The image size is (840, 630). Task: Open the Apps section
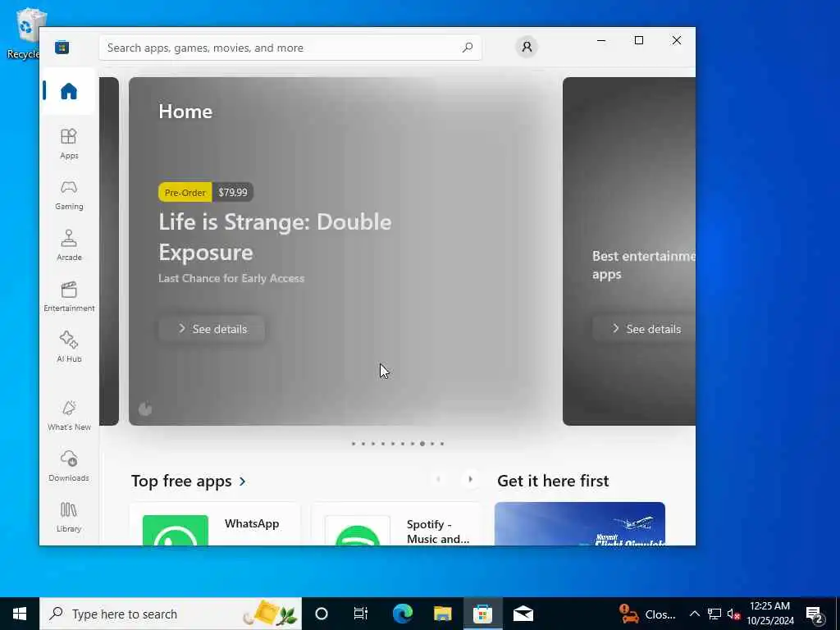tap(69, 144)
